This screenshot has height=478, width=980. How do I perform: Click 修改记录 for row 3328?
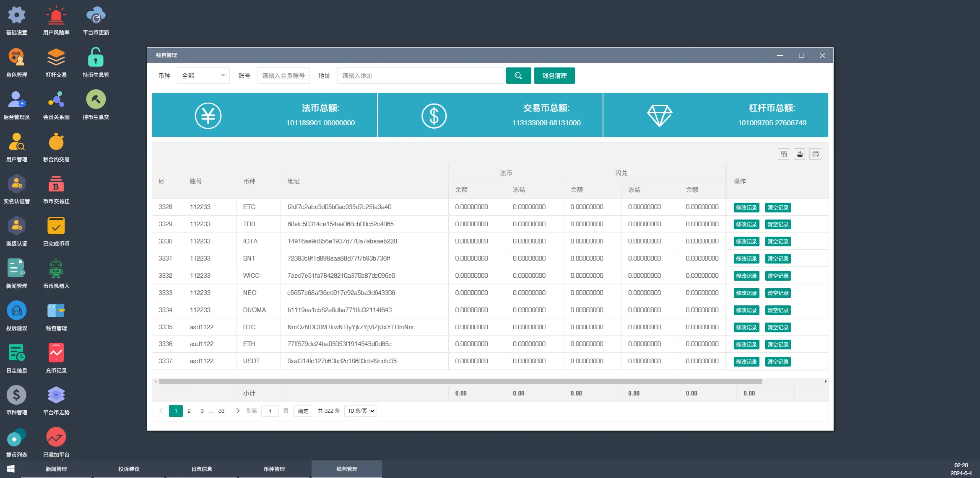(746, 208)
